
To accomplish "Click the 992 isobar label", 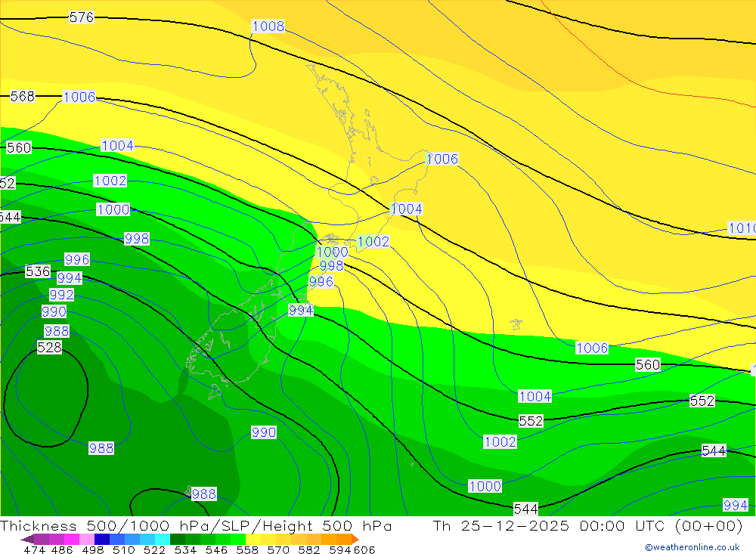I will (x=62, y=295).
